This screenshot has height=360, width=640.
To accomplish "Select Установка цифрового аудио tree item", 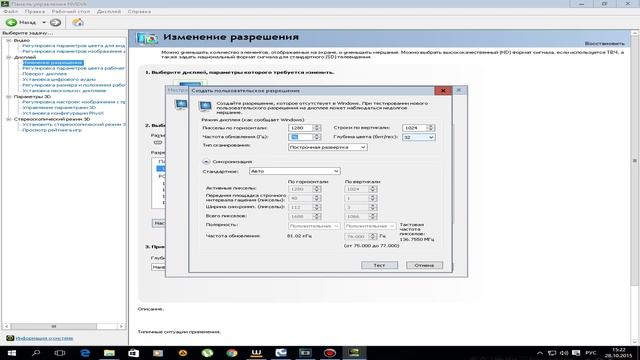I will (x=59, y=80).
